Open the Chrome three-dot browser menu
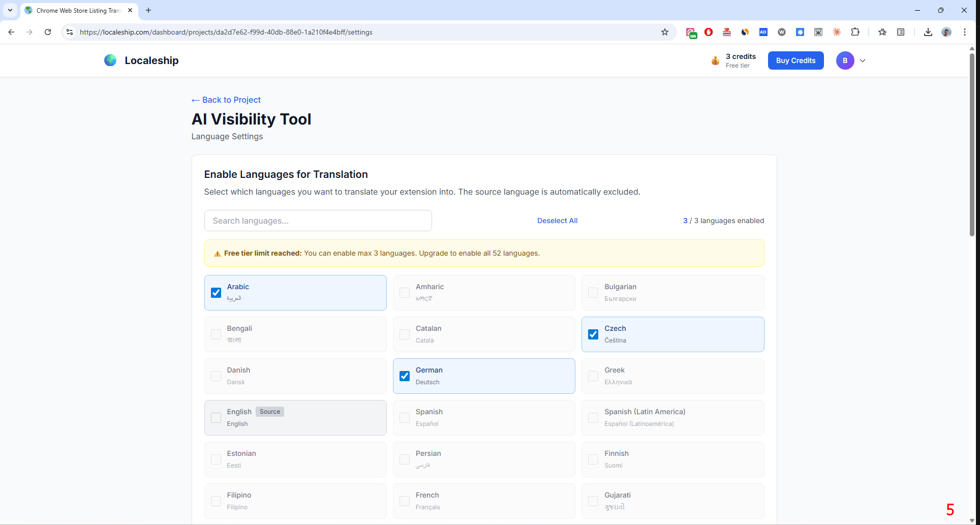 [965, 32]
